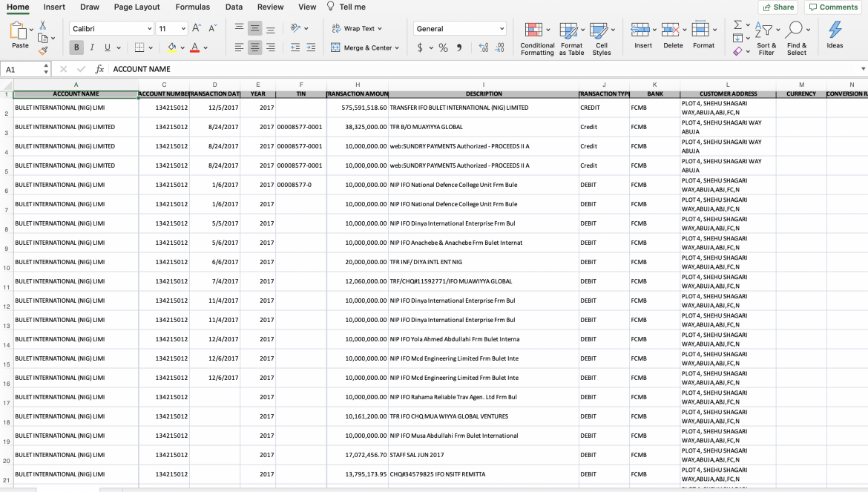
Task: Open Find & Select
Action: click(797, 39)
